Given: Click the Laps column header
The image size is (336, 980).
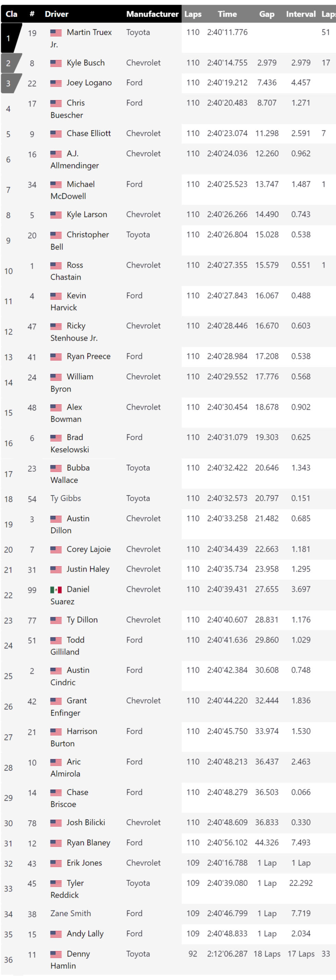Looking at the screenshot, I should tap(193, 14).
